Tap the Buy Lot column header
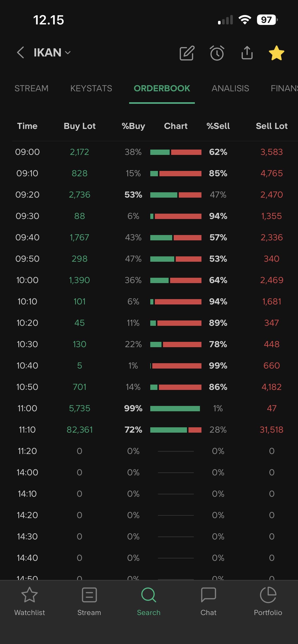Screen dimensions: 298x644 pos(79,126)
